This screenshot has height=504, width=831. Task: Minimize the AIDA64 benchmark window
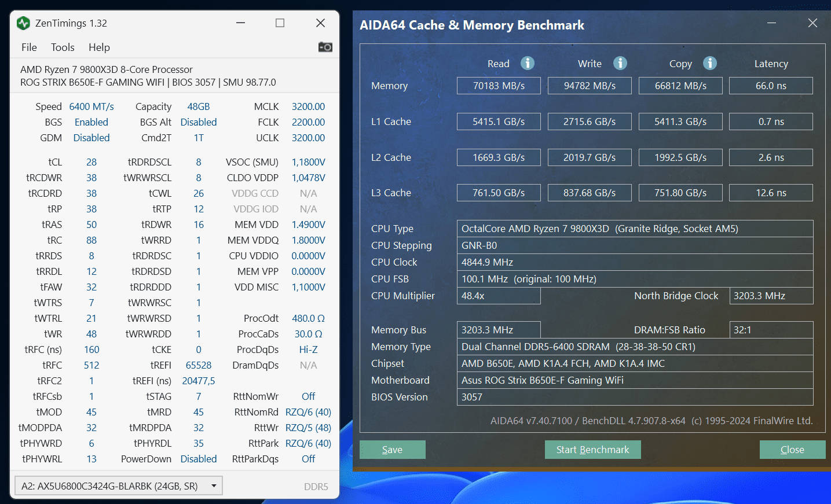(771, 23)
